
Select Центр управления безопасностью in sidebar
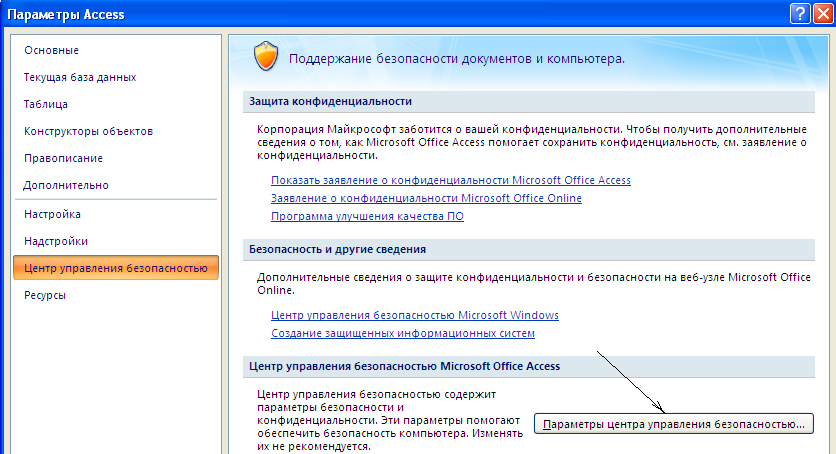pos(116,268)
